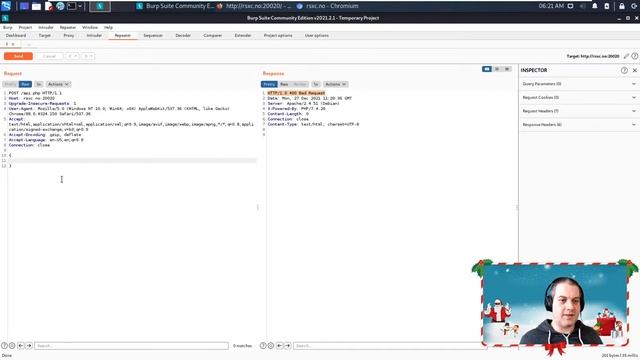
Task: Click the Request panel search field
Action: coord(131,346)
